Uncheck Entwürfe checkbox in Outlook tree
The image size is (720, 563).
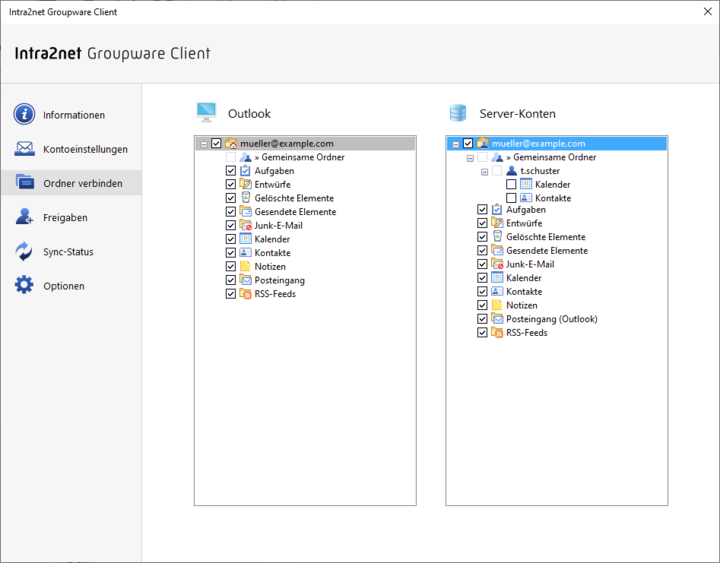(231, 184)
